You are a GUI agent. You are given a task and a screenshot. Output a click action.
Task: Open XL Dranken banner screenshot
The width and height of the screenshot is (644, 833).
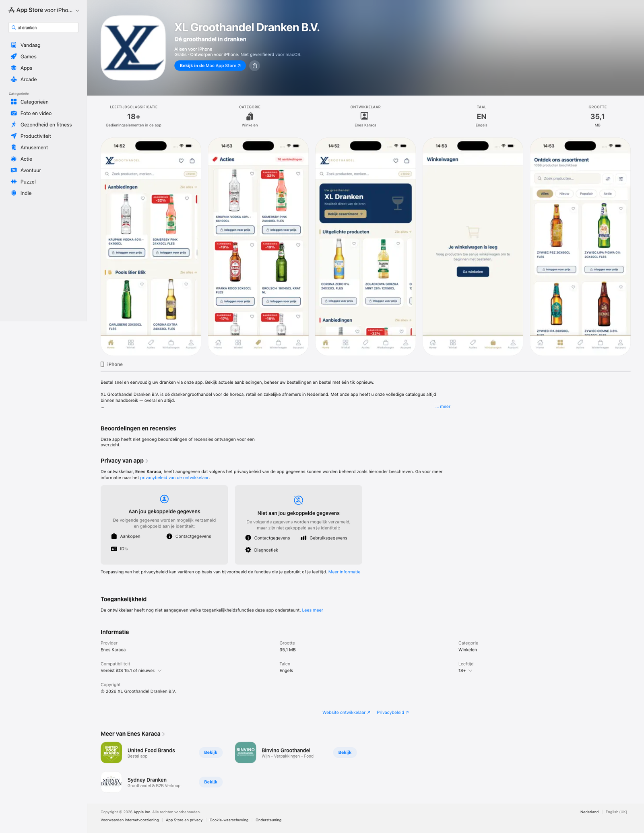point(365,246)
